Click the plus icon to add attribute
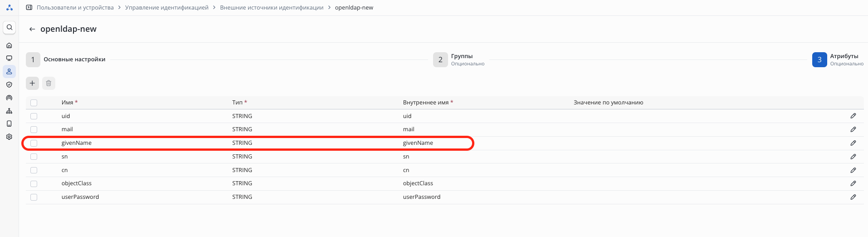 tap(32, 83)
